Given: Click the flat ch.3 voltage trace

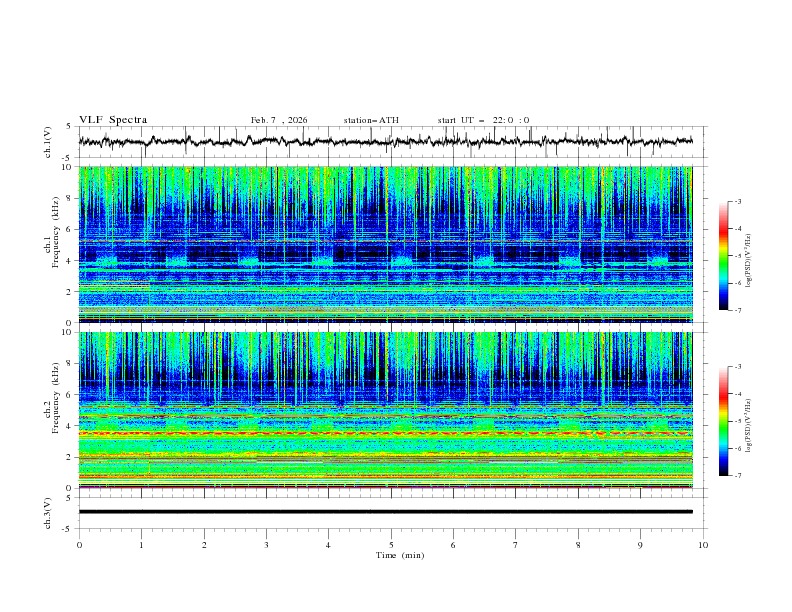Looking at the screenshot, I should 385,512.
